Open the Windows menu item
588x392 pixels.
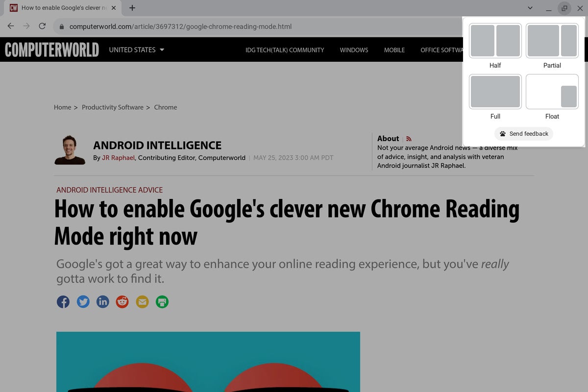coord(354,50)
